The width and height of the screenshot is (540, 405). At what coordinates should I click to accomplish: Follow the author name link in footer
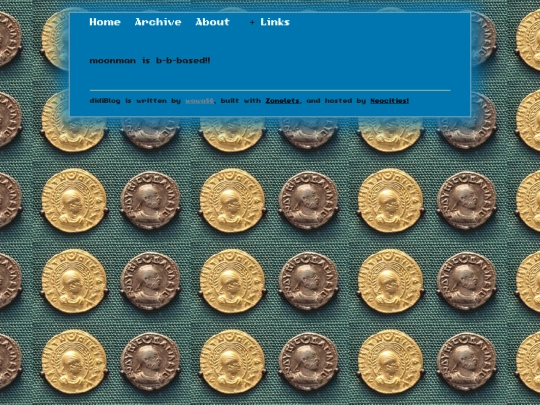[199, 101]
